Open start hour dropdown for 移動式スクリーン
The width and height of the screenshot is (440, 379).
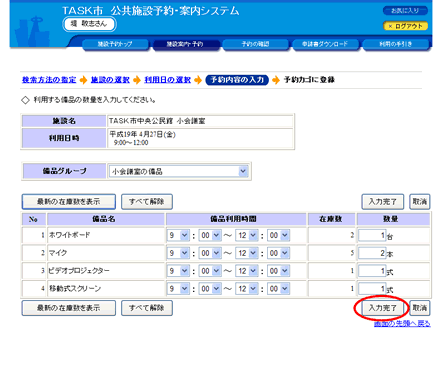click(178, 289)
